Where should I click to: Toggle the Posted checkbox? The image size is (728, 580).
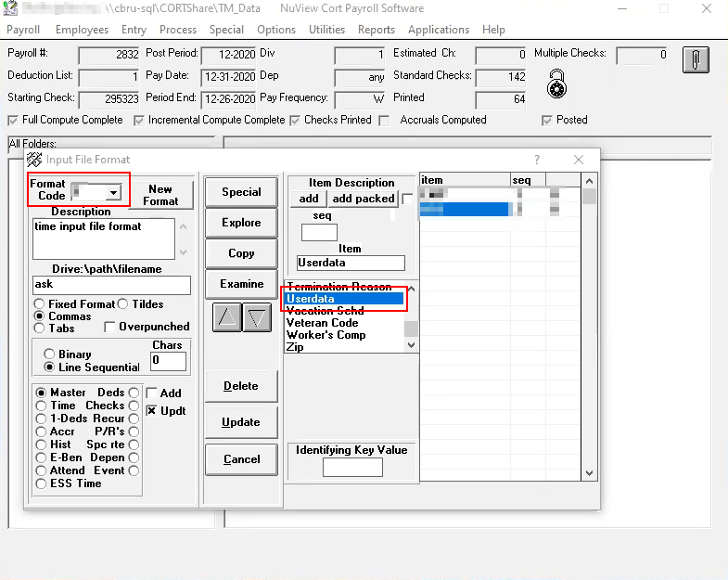547,121
